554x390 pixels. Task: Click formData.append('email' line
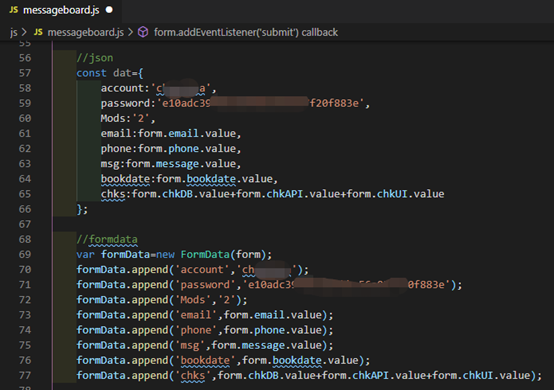(205, 315)
